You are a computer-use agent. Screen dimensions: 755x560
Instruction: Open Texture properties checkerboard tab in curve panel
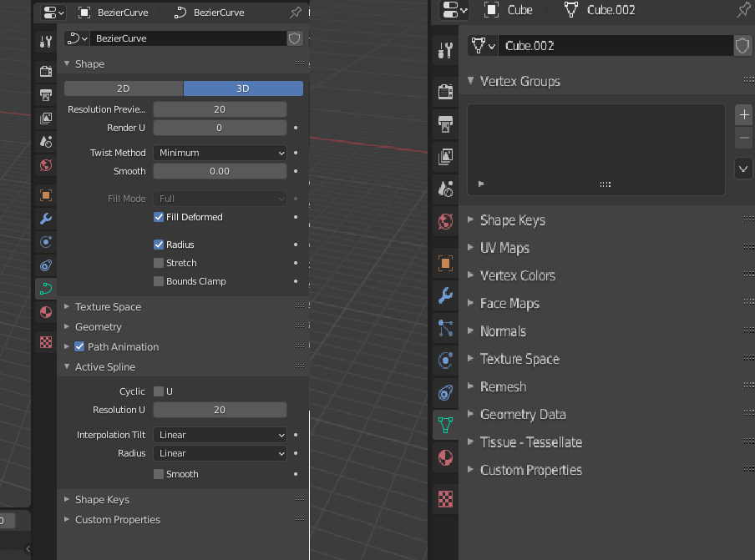46,342
